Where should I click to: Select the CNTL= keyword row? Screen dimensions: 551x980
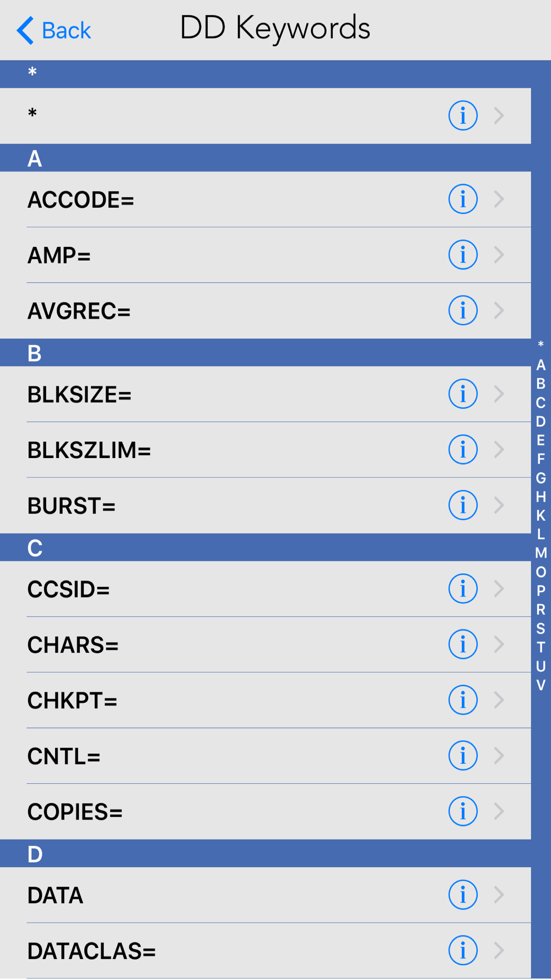(x=266, y=756)
